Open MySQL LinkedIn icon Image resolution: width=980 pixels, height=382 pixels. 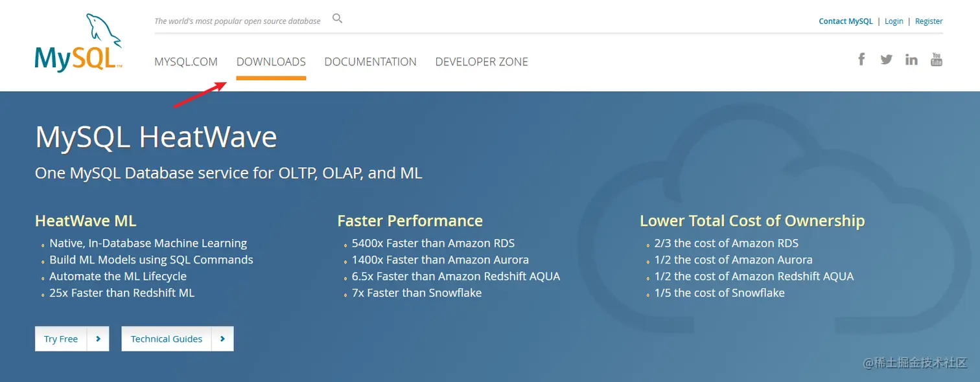(911, 60)
